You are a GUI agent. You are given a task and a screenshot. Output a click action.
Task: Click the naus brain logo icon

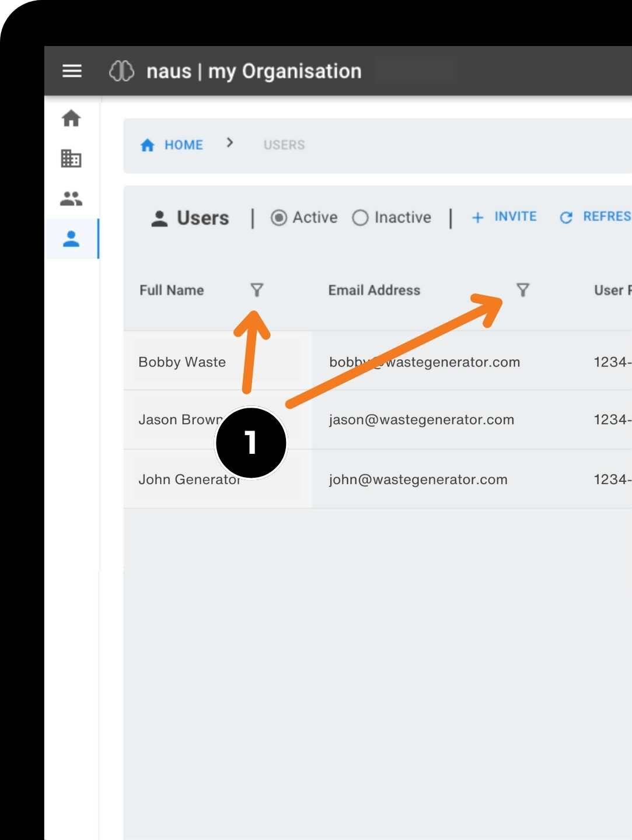tap(121, 71)
